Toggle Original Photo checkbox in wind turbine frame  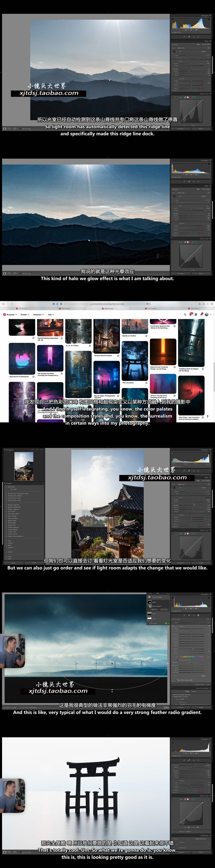pyautogui.click(x=172, y=611)
